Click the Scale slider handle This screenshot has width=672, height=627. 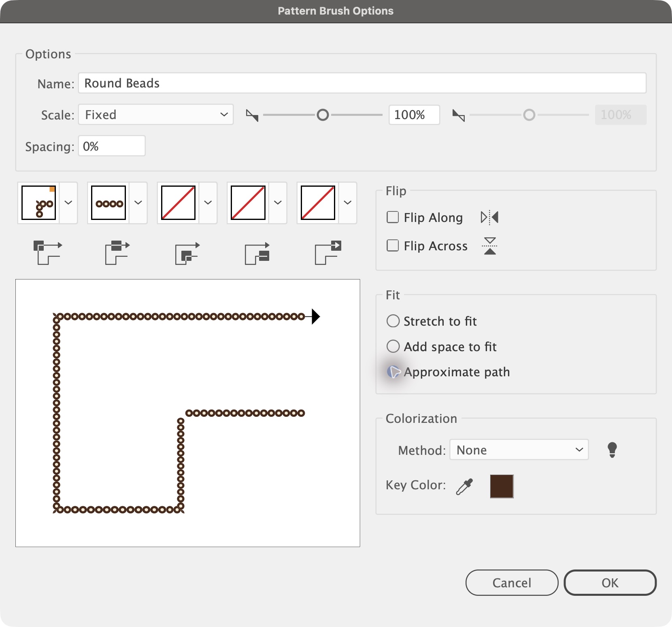coord(323,115)
